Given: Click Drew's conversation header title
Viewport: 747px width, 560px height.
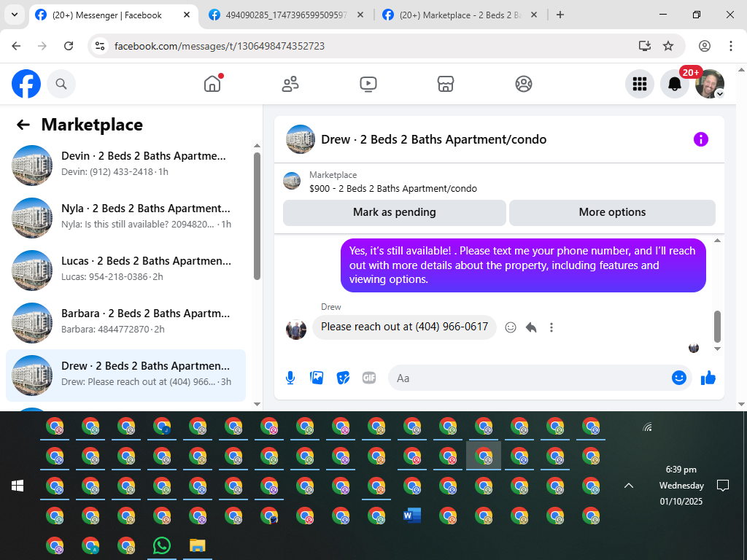Looking at the screenshot, I should 433,139.
